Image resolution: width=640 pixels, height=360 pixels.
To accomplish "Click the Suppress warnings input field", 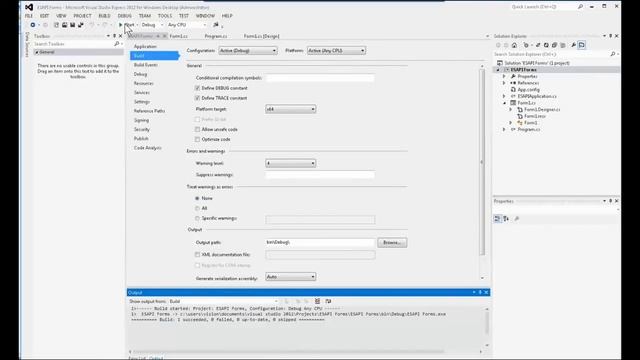I will pos(320,175).
